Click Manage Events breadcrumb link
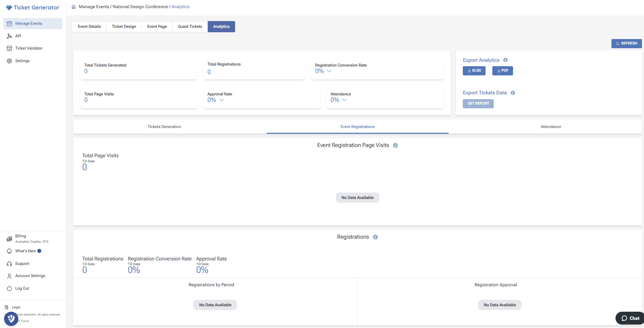This screenshot has height=328, width=644. click(94, 7)
